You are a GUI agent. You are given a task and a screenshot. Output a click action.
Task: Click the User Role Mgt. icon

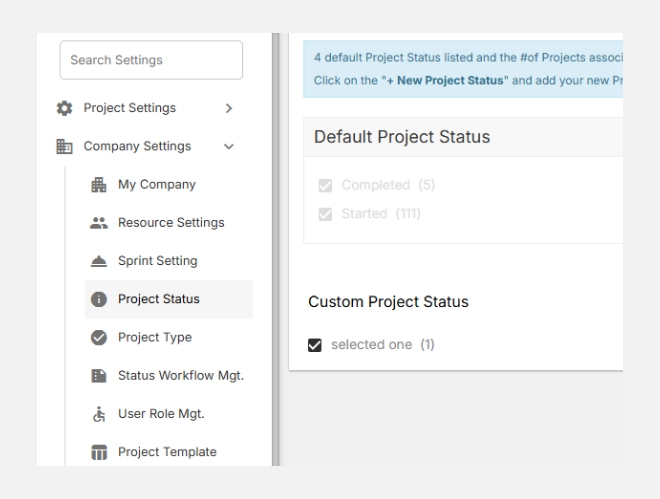99,414
